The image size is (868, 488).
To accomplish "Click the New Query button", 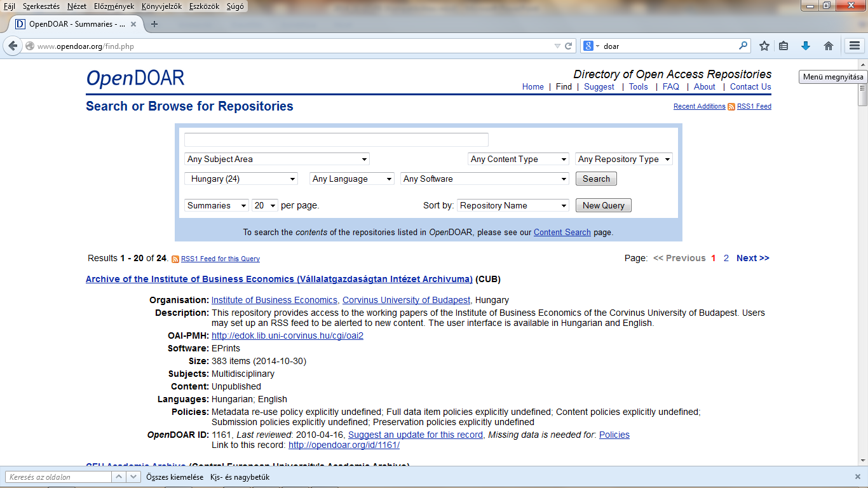I will pyautogui.click(x=604, y=206).
